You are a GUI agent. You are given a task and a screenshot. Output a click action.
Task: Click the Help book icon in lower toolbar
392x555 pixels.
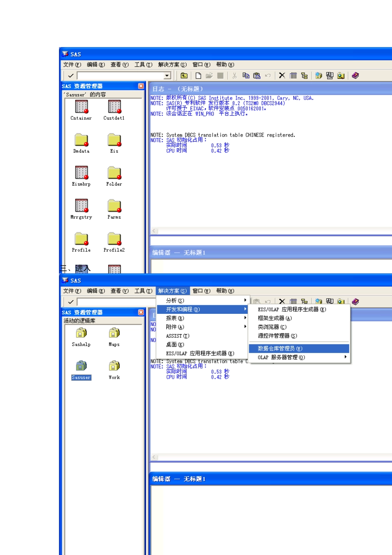pos(355,302)
